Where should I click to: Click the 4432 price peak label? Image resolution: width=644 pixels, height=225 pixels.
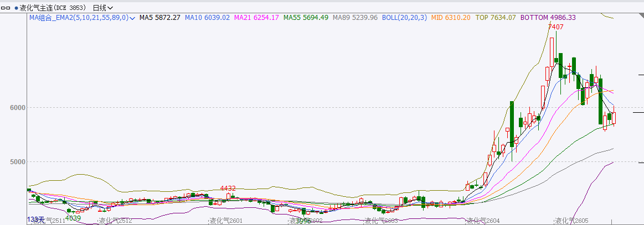coord(228,189)
